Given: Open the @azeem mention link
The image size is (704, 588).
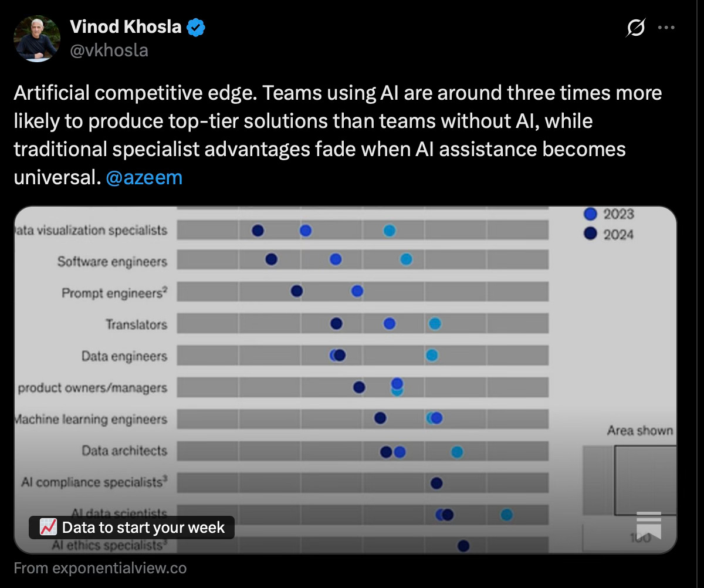Looking at the screenshot, I should (144, 177).
